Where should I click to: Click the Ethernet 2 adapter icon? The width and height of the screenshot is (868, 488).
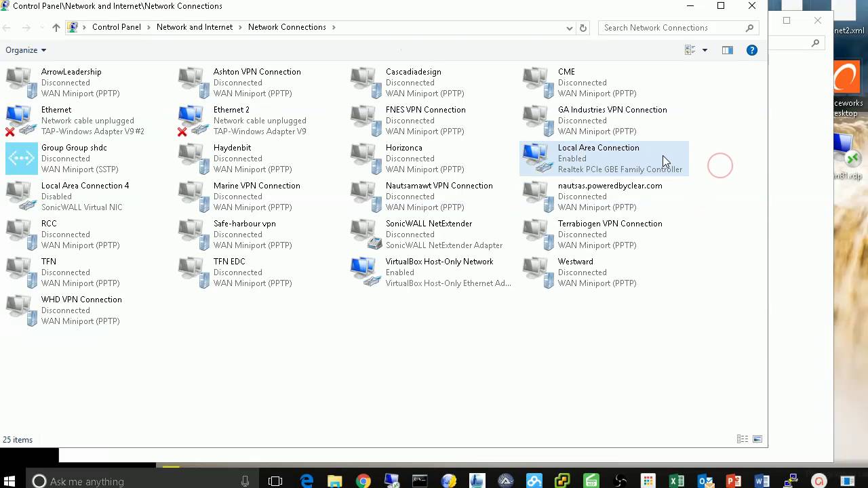click(x=194, y=121)
